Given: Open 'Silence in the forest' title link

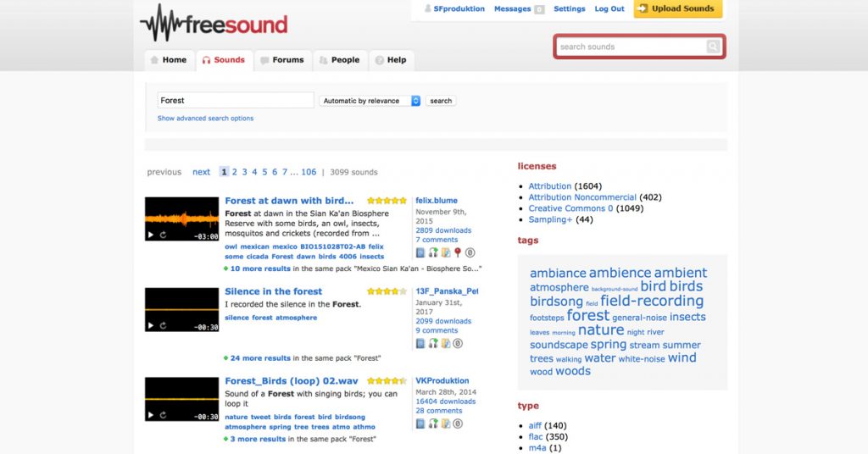Looking at the screenshot, I should point(273,291).
